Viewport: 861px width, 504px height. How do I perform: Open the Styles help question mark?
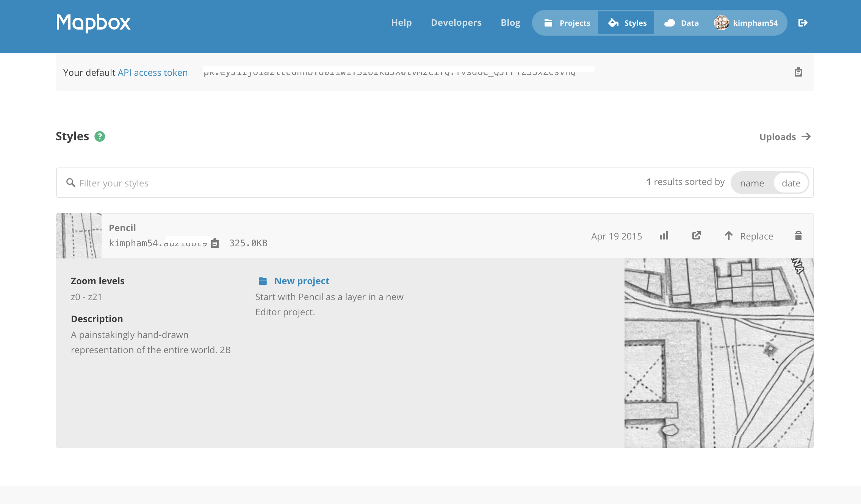[x=100, y=136]
